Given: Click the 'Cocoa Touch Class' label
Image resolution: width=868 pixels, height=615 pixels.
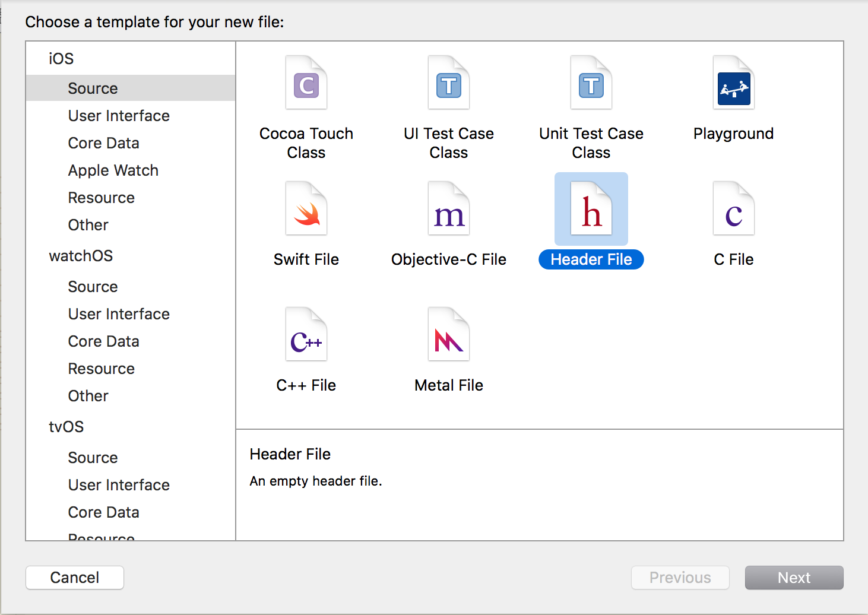Looking at the screenshot, I should [x=306, y=143].
